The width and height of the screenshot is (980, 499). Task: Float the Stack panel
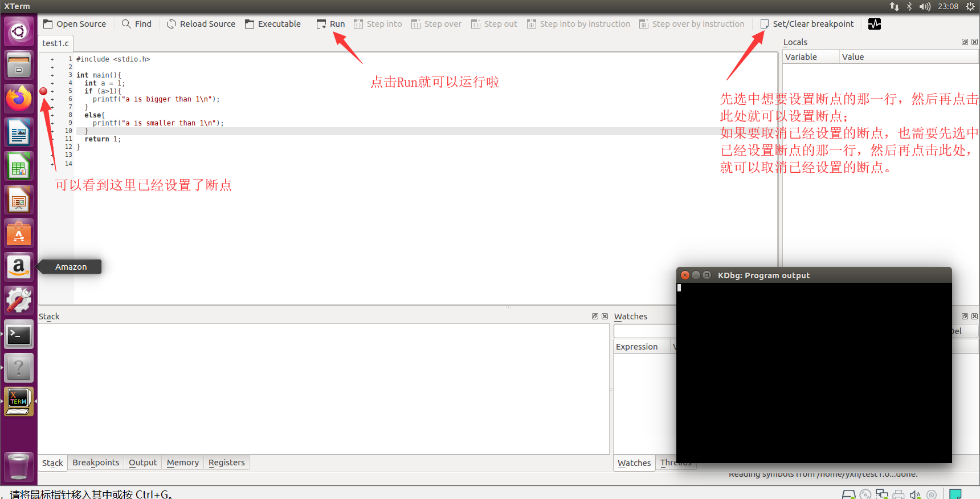pyautogui.click(x=595, y=316)
